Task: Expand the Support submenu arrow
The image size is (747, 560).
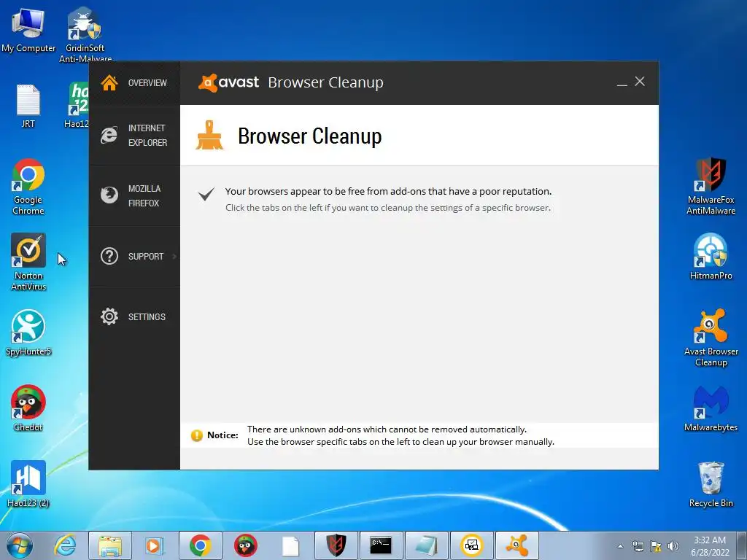Action: click(x=174, y=256)
